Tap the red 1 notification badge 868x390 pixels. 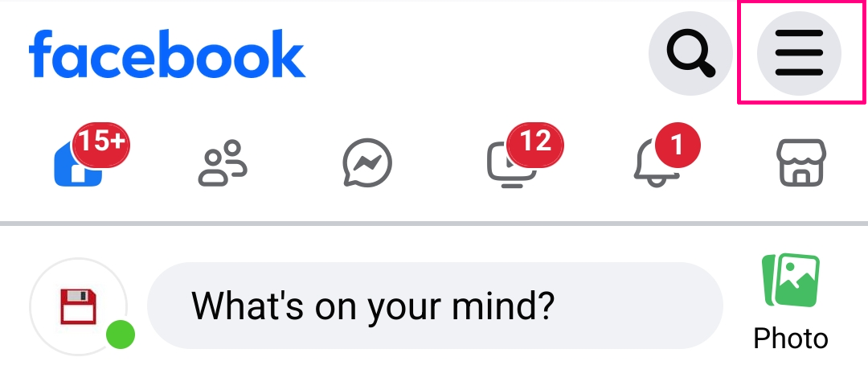coord(678,145)
